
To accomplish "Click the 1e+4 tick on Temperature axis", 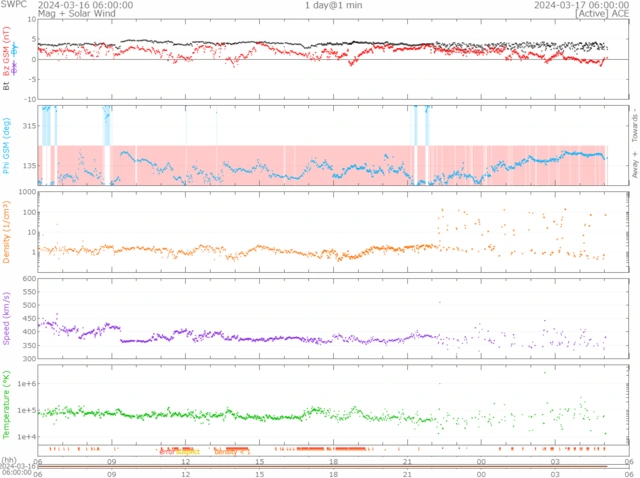I will coord(27,437).
